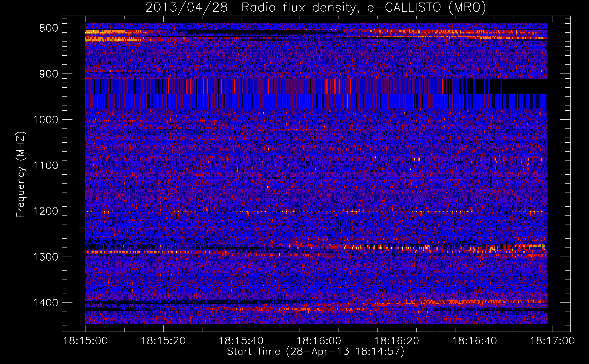Select the 800 frequency tick label
This screenshot has height=364, width=589.
49,28
